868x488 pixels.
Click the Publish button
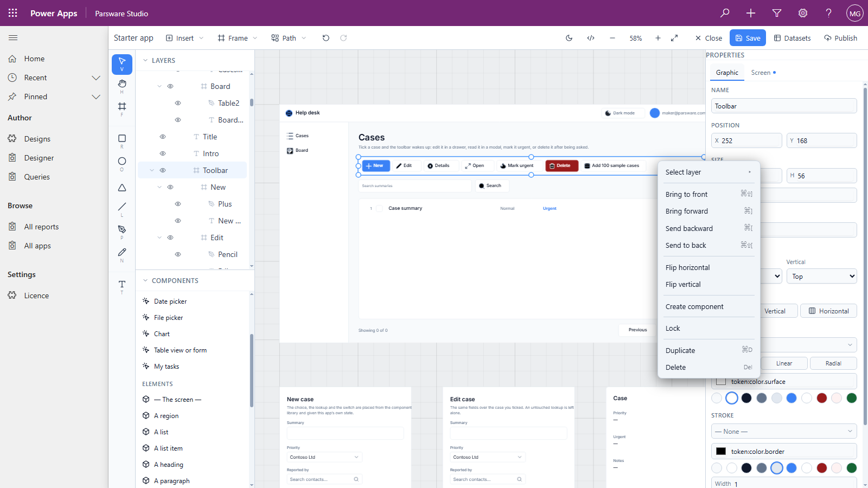(x=840, y=38)
